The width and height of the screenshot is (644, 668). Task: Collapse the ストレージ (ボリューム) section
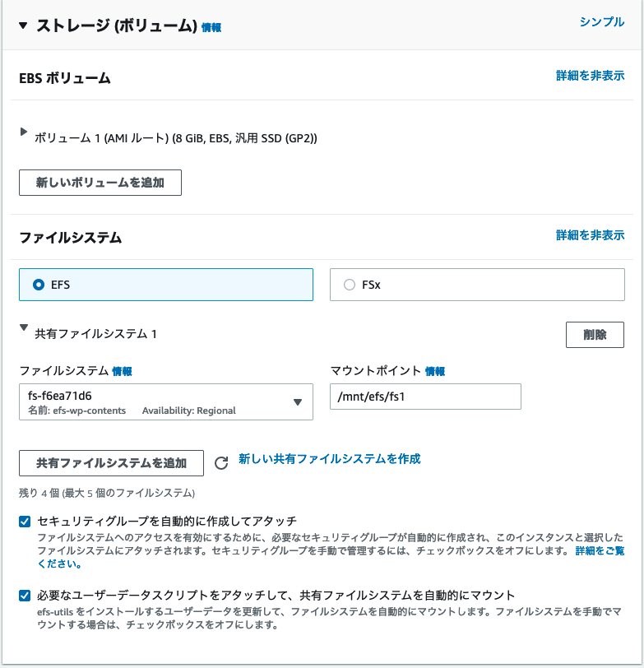click(x=23, y=26)
